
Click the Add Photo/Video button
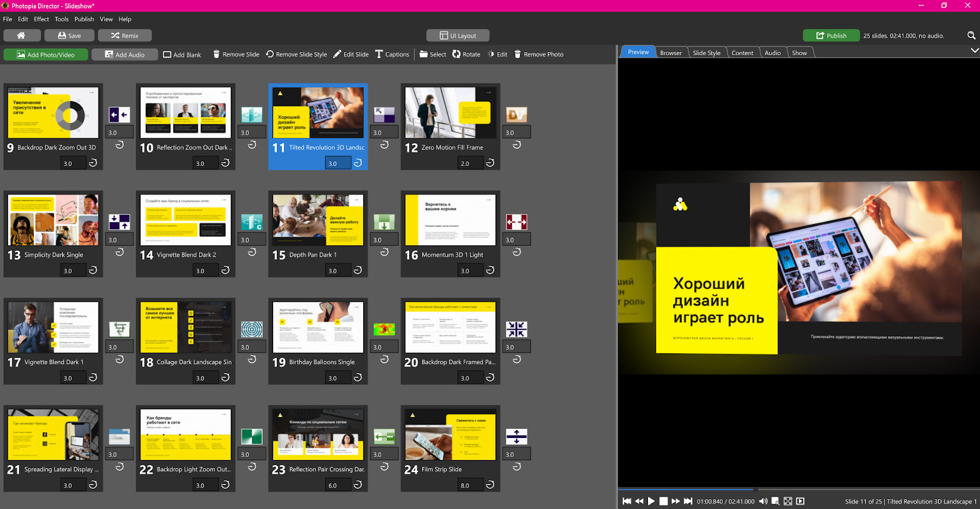pyautogui.click(x=46, y=55)
